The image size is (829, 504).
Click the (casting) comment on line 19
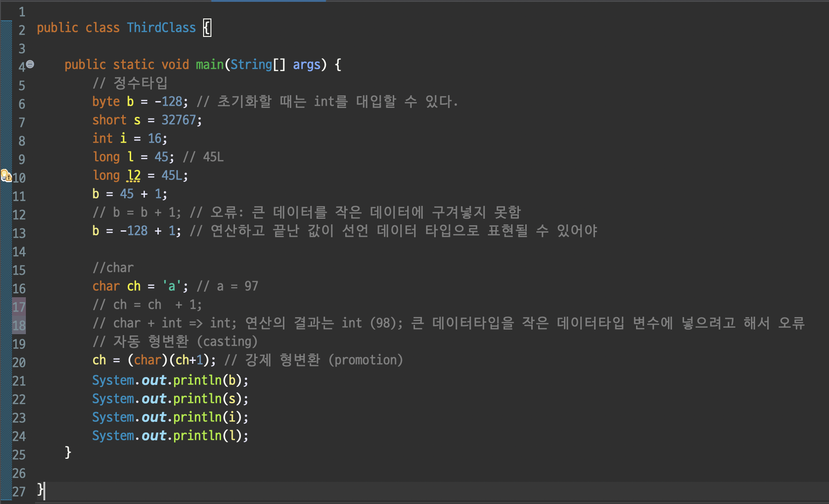[227, 342]
